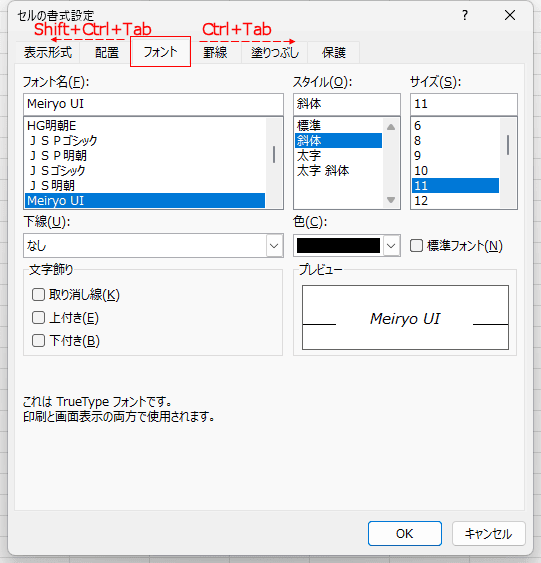Go to the 塗りつぶし tab
Viewport: 541px width, 563px height.
pyautogui.click(x=275, y=52)
